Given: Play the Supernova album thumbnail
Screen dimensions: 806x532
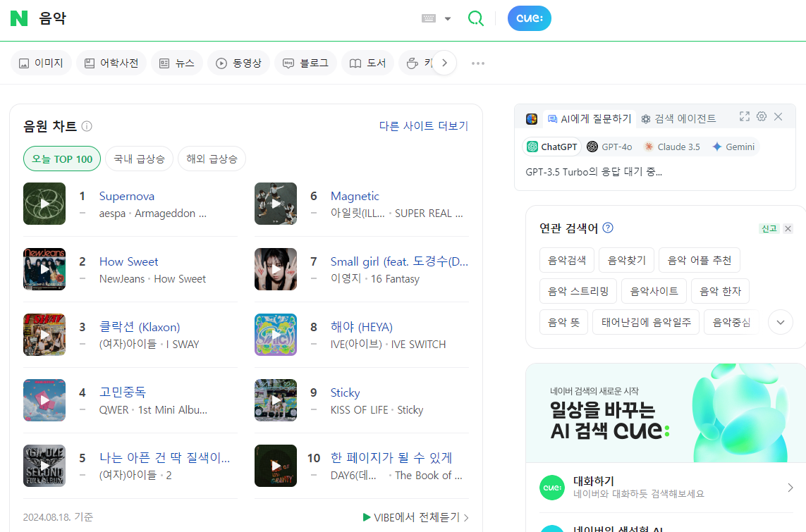Looking at the screenshot, I should pyautogui.click(x=44, y=204).
